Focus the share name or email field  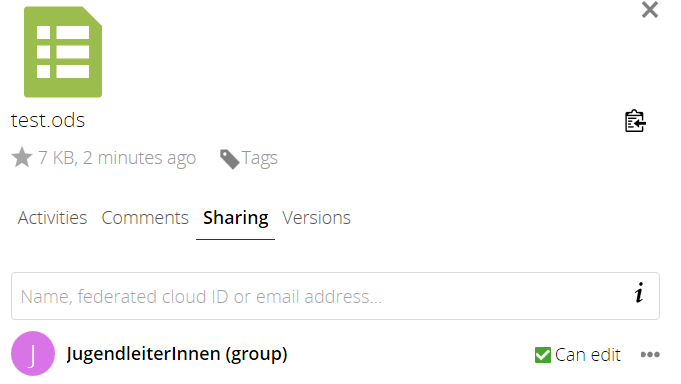335,296
